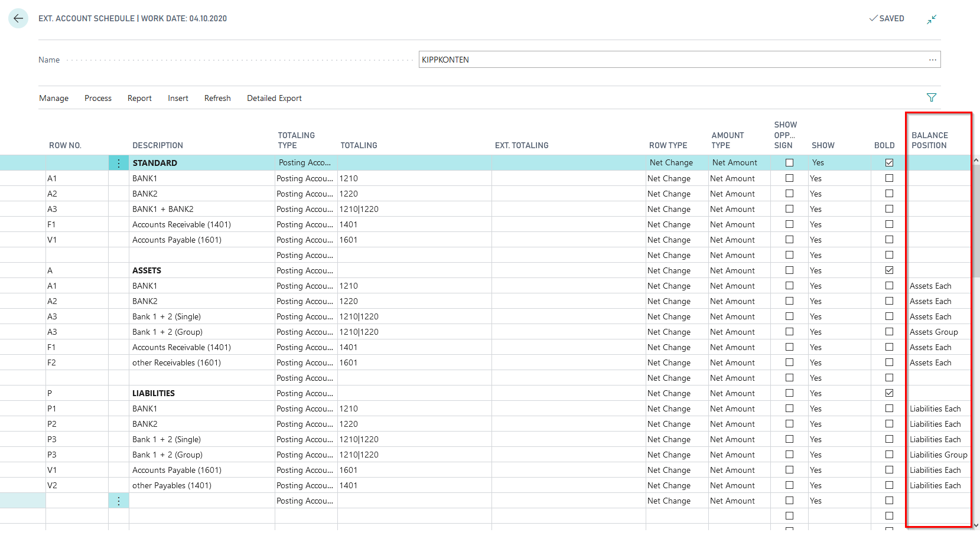Uncheck Bold on the STANDARD row
Viewport: 980px width, 539px height.
[x=890, y=162]
